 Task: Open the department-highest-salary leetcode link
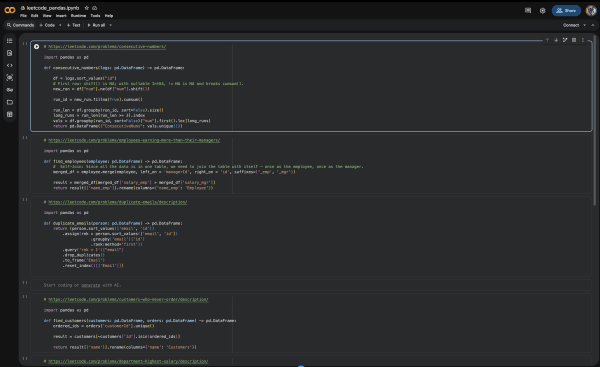(128, 361)
